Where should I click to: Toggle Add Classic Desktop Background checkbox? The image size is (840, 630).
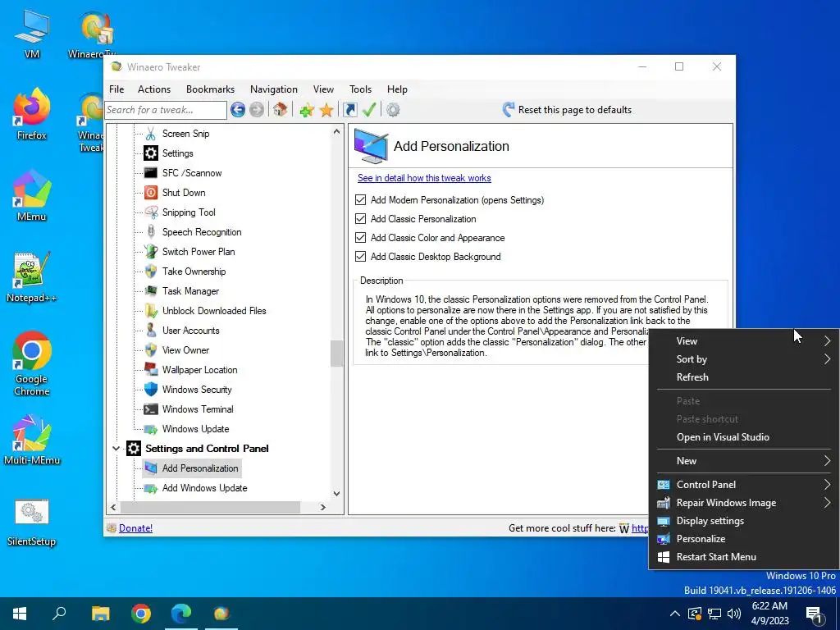tap(361, 256)
